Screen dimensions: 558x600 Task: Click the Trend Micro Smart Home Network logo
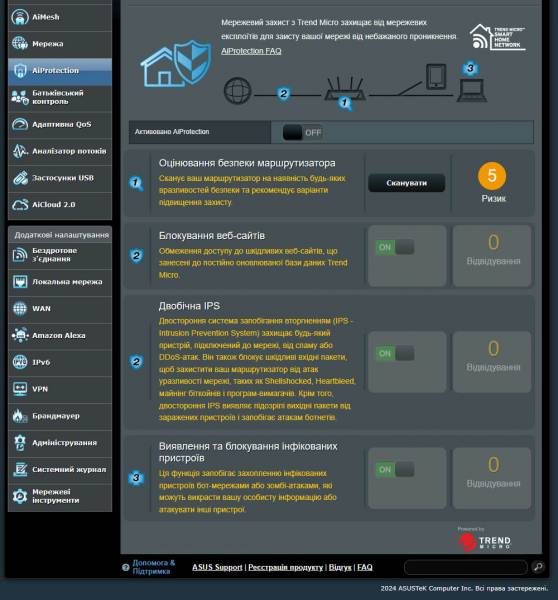(497, 37)
